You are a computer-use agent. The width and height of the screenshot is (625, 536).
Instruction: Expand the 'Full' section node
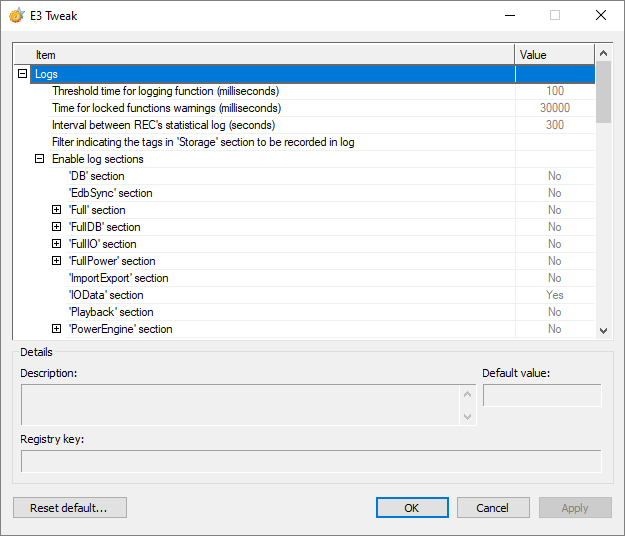tap(57, 210)
